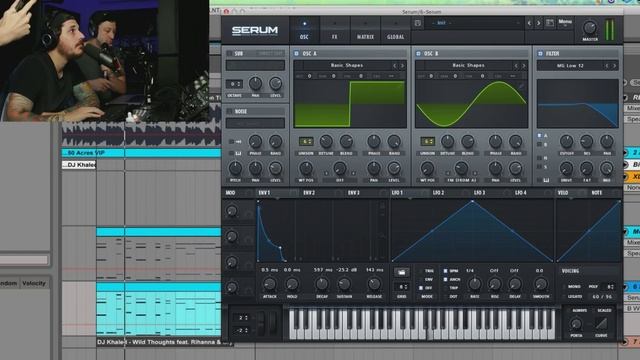
Task: Open the MATRIX tab
Action: pos(365,30)
